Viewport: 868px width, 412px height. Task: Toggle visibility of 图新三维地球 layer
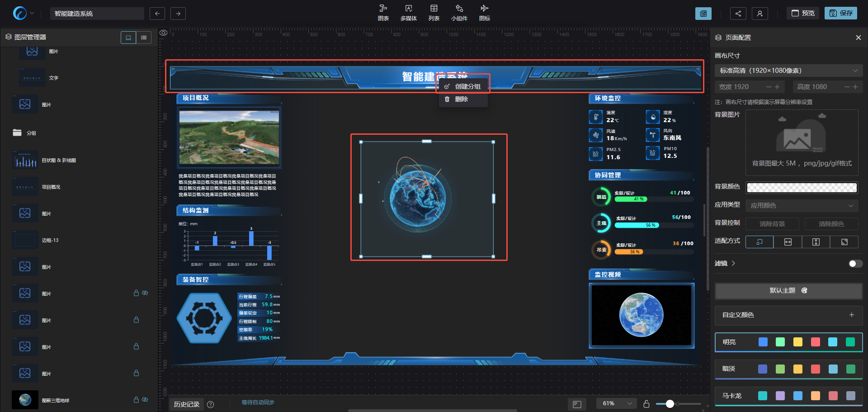click(x=145, y=400)
